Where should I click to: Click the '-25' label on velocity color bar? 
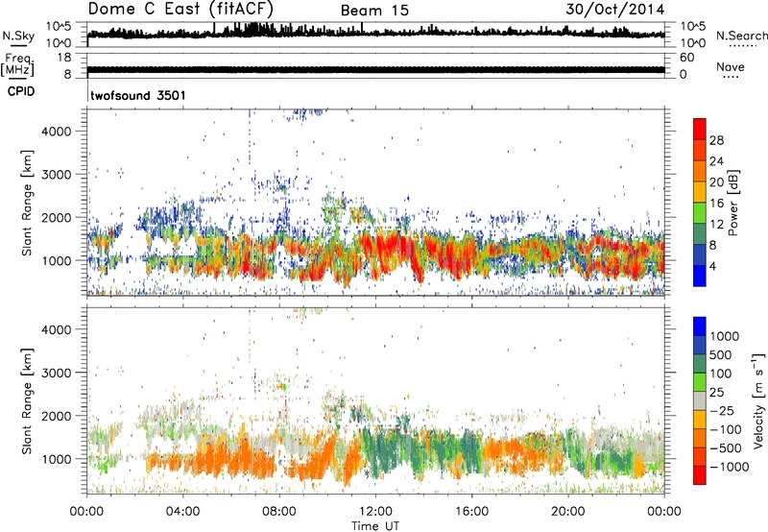tap(720, 411)
